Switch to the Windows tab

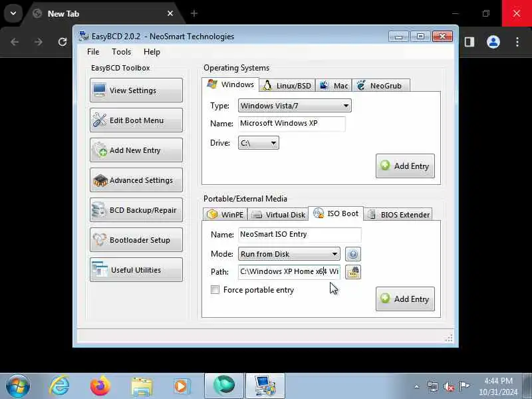click(230, 84)
